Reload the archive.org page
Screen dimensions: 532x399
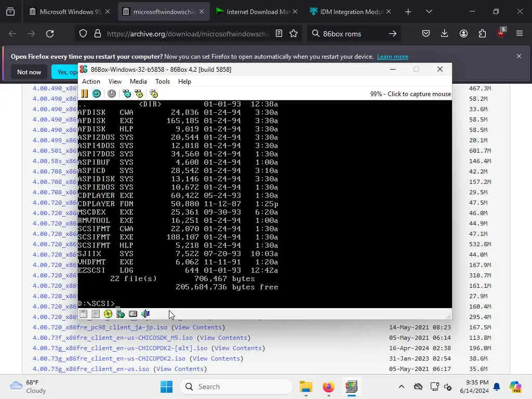click(50, 34)
